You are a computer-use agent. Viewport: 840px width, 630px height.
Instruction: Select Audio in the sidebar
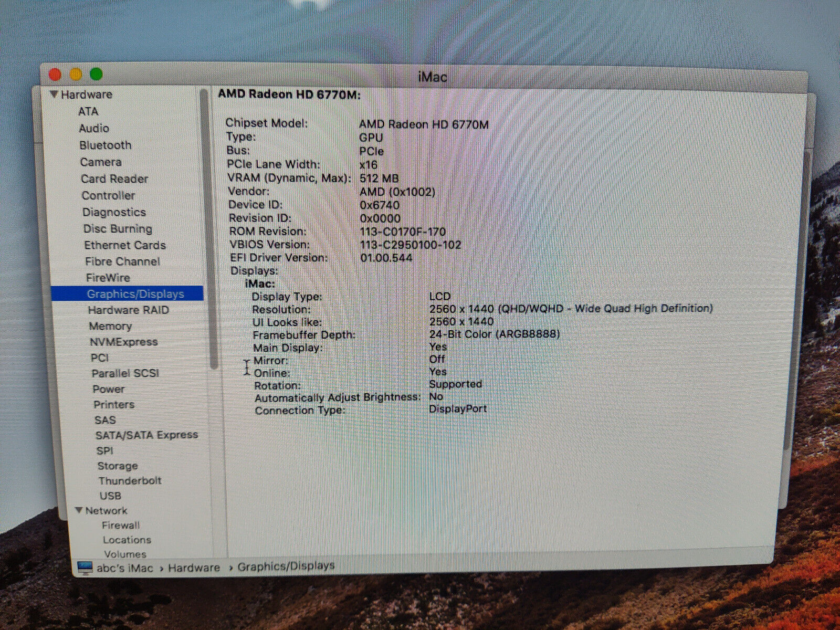click(94, 128)
